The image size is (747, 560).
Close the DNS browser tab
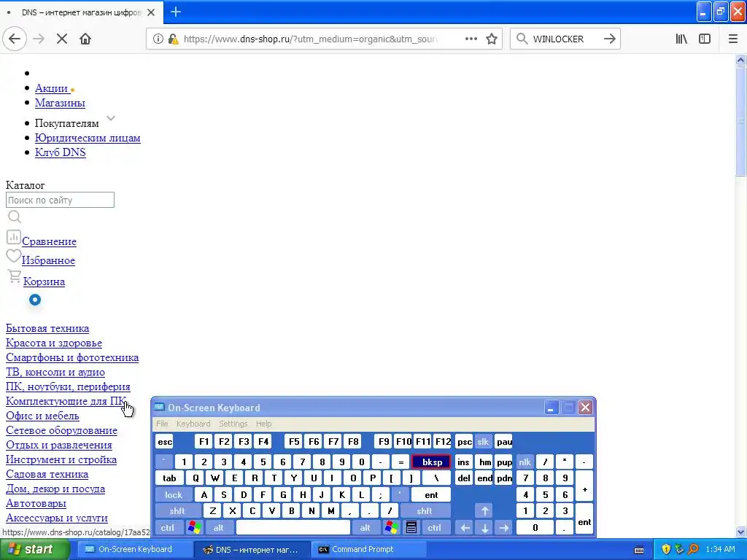click(x=151, y=12)
